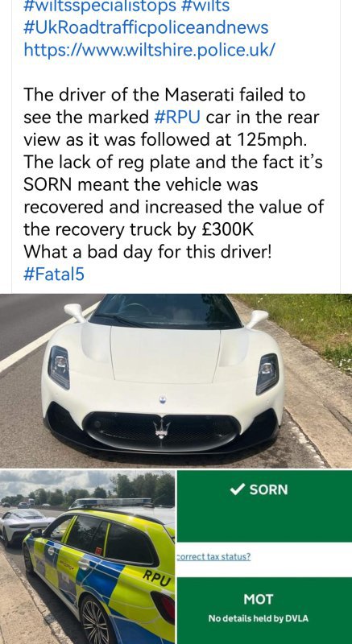Tap the #wilts hashtag
The height and width of the screenshot is (644, 352).
point(205,6)
